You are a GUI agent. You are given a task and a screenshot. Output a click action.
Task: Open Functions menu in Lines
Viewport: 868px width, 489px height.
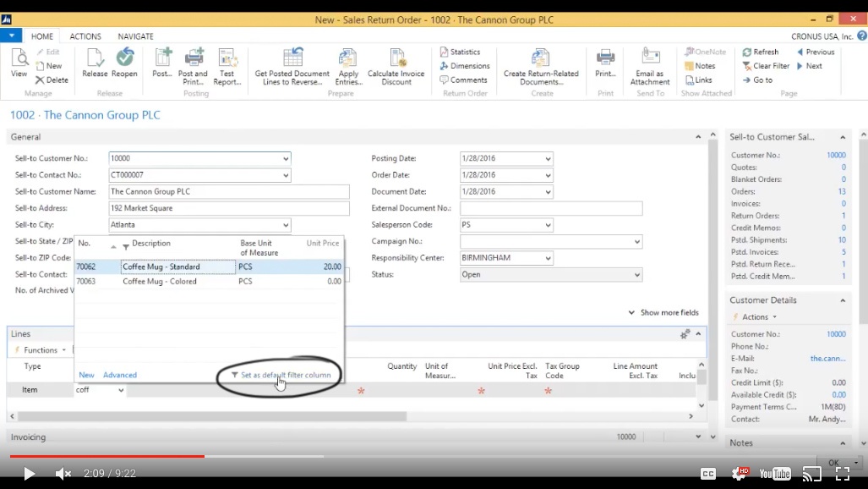pyautogui.click(x=41, y=350)
